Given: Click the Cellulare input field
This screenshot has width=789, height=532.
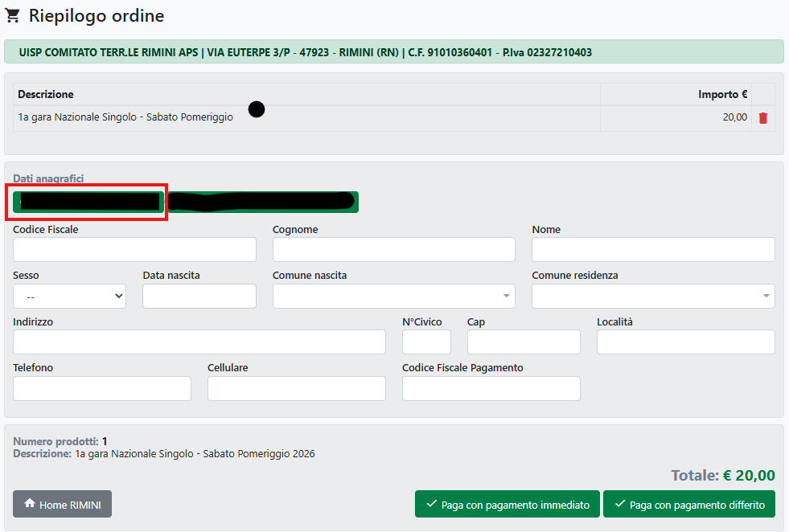Looking at the screenshot, I should [296, 388].
